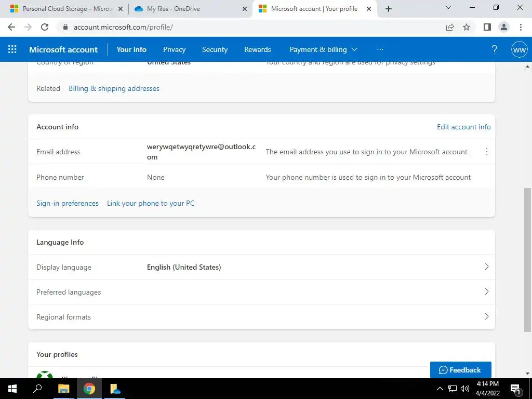Click the scrollbar down arrow
This screenshot has height=399, width=532.
(x=527, y=374)
